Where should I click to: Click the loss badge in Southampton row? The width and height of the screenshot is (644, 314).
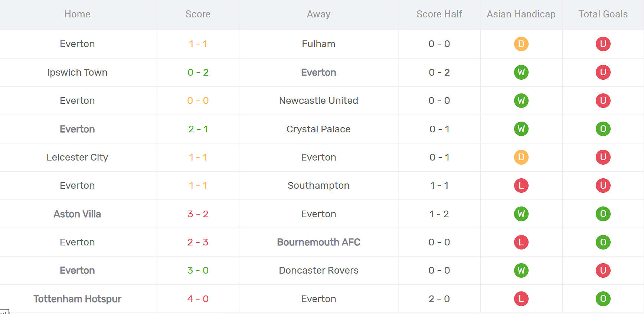[521, 185]
